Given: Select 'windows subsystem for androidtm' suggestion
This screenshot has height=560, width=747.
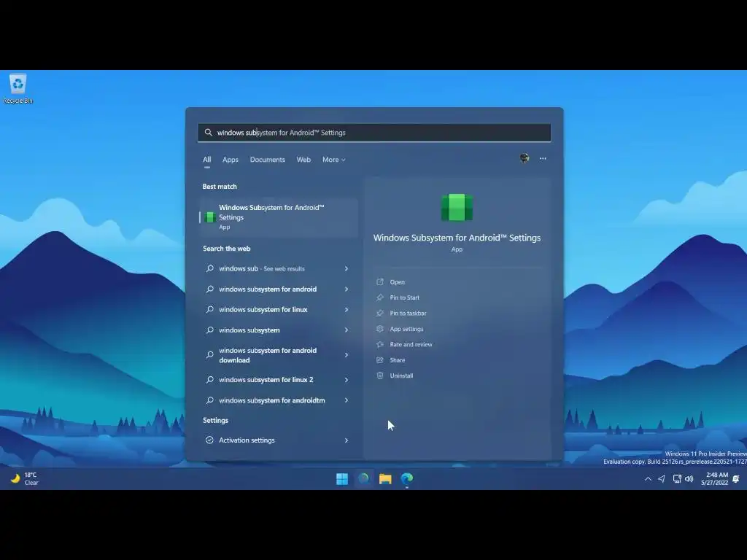Looking at the screenshot, I should 271,400.
